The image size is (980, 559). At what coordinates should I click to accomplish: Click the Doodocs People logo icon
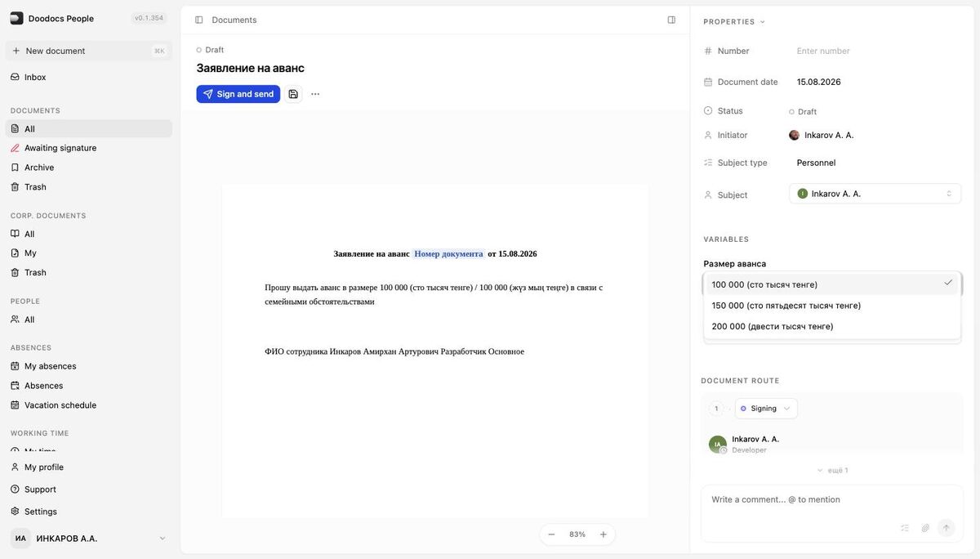[x=16, y=18]
